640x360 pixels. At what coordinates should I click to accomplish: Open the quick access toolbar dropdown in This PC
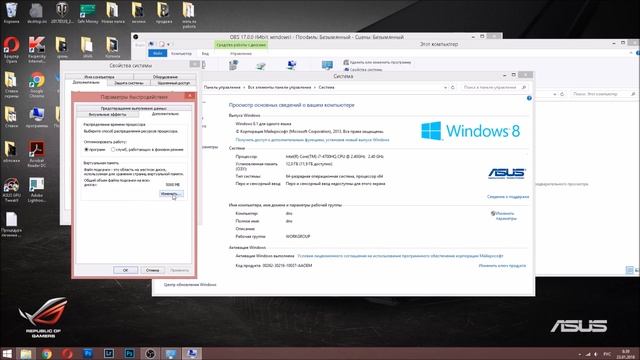coord(169,44)
